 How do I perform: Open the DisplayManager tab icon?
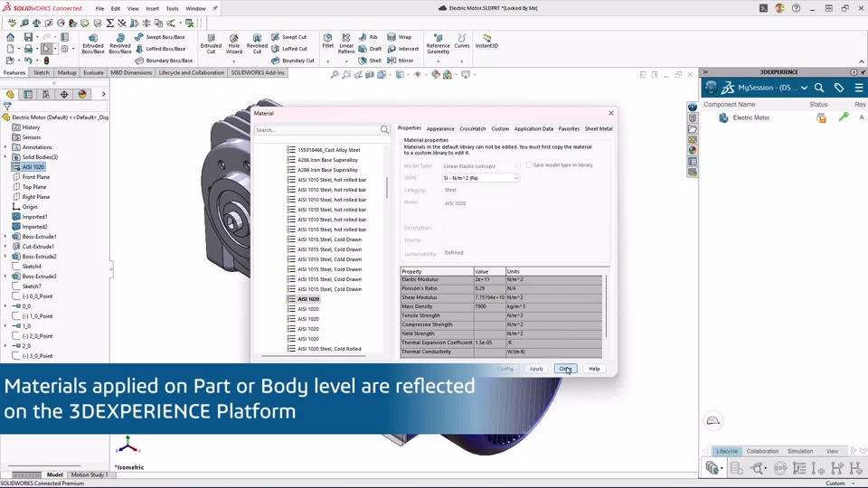point(82,95)
